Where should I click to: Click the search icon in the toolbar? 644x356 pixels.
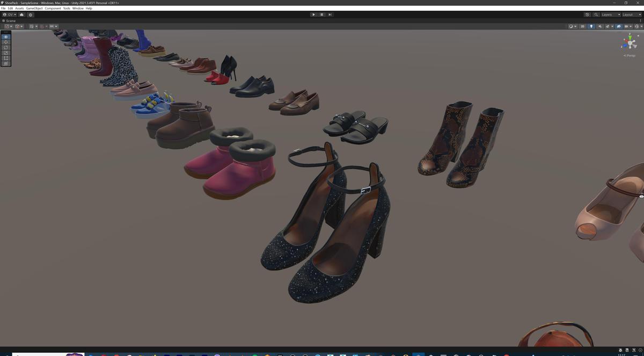[596, 14]
